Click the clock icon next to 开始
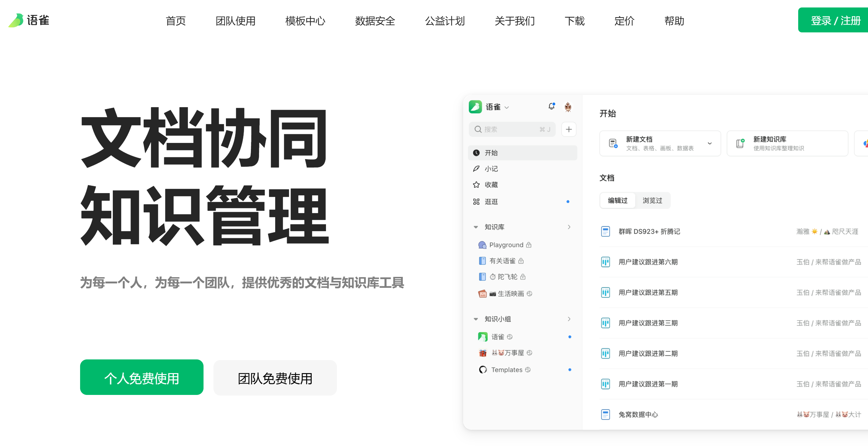This screenshot has width=868, height=446. pos(476,153)
